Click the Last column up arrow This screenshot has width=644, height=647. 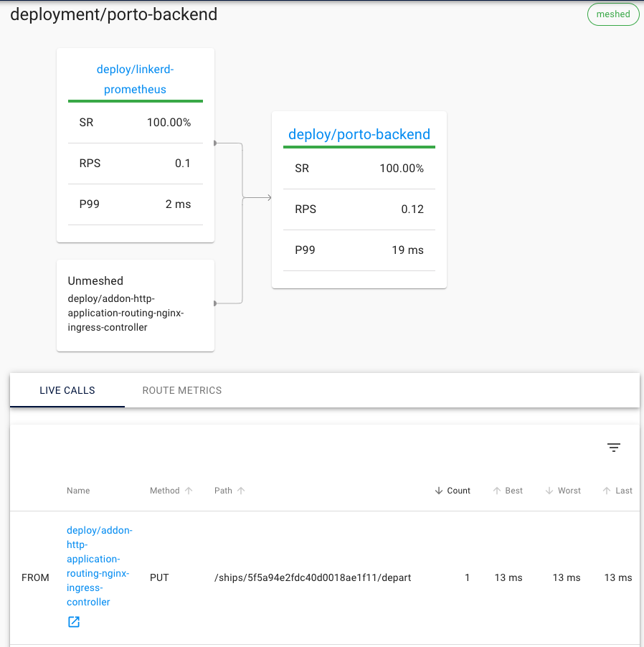(607, 491)
